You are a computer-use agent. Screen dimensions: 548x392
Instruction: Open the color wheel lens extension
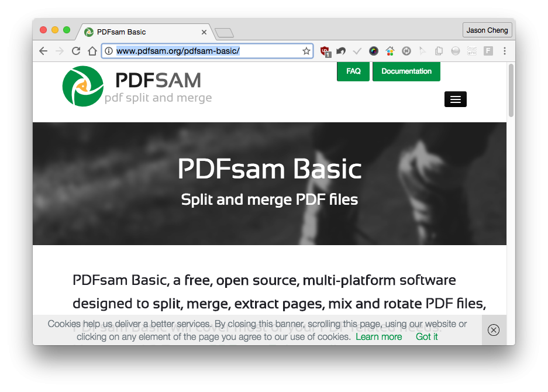(x=373, y=51)
